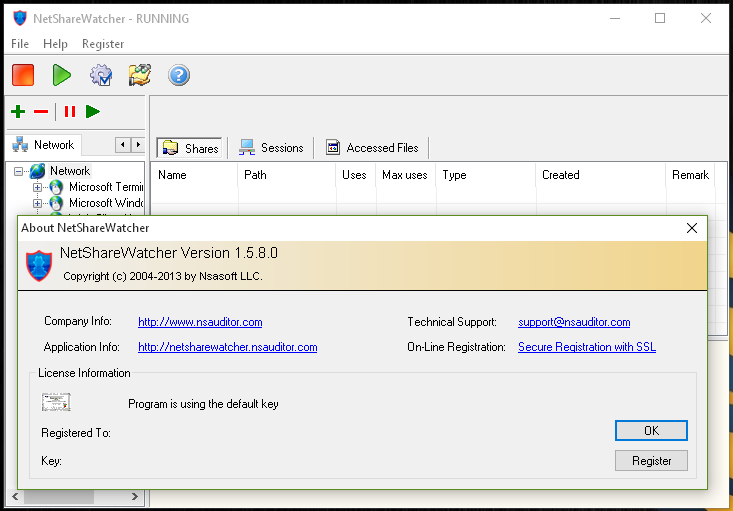
Task: Click the left arrow of horizontal scrollbar
Action: (x=15, y=497)
